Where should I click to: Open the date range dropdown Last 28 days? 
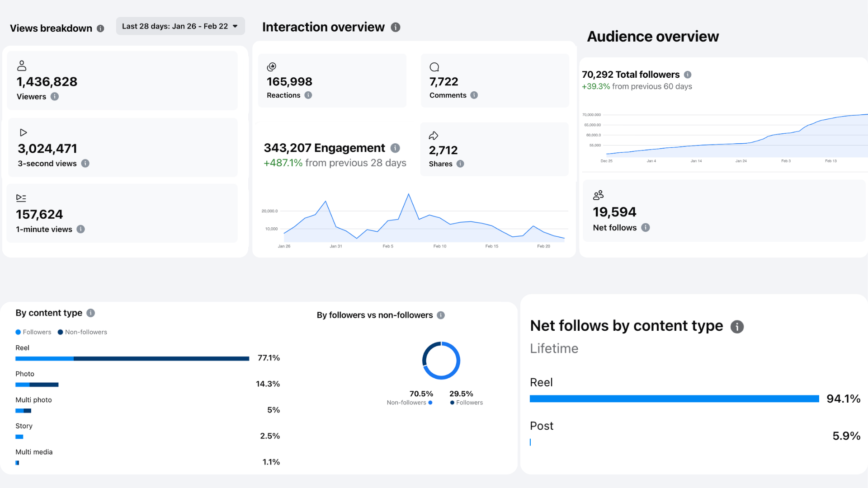[x=180, y=26]
